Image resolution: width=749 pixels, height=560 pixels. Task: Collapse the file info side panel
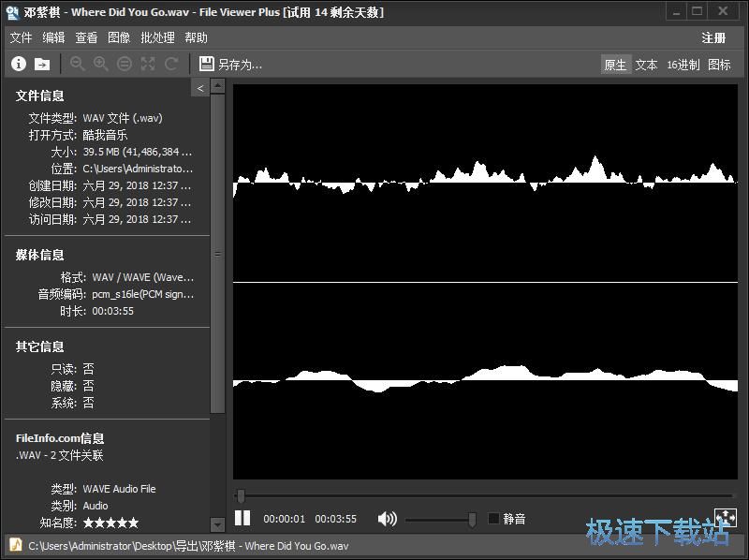click(199, 88)
